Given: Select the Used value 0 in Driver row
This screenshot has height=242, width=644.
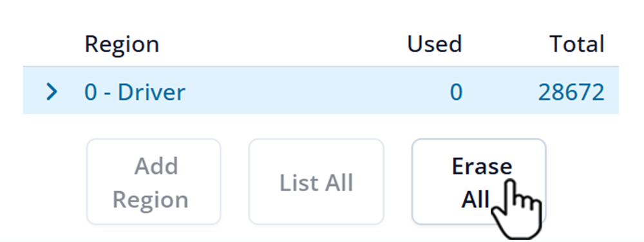Looking at the screenshot, I should pos(456,93).
